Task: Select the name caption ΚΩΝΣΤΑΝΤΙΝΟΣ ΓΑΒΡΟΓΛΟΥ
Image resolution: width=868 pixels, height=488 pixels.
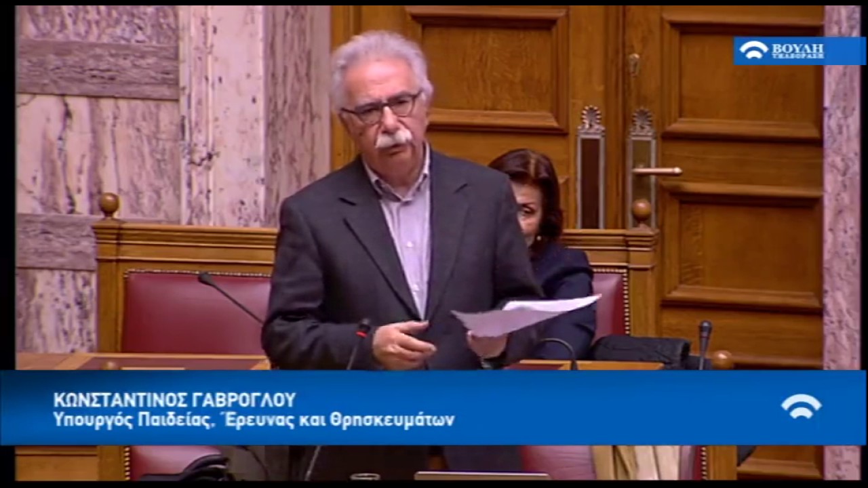Action: [174, 400]
